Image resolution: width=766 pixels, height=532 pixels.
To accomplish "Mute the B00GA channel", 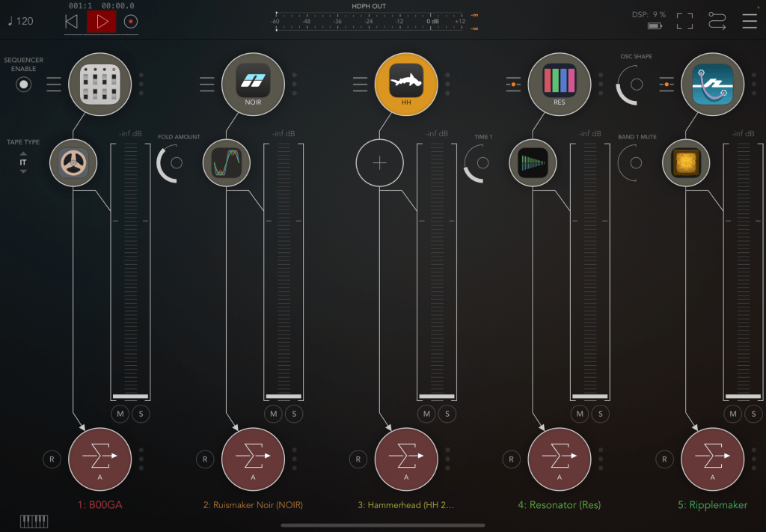I will pyautogui.click(x=120, y=414).
